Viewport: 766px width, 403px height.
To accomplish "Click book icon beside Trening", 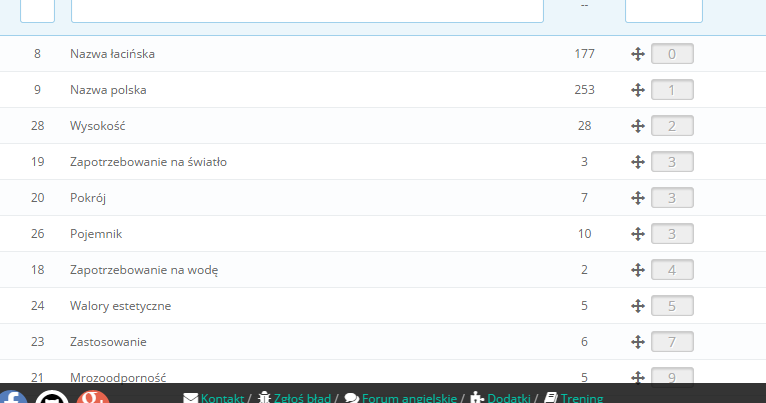I will coord(551,397).
